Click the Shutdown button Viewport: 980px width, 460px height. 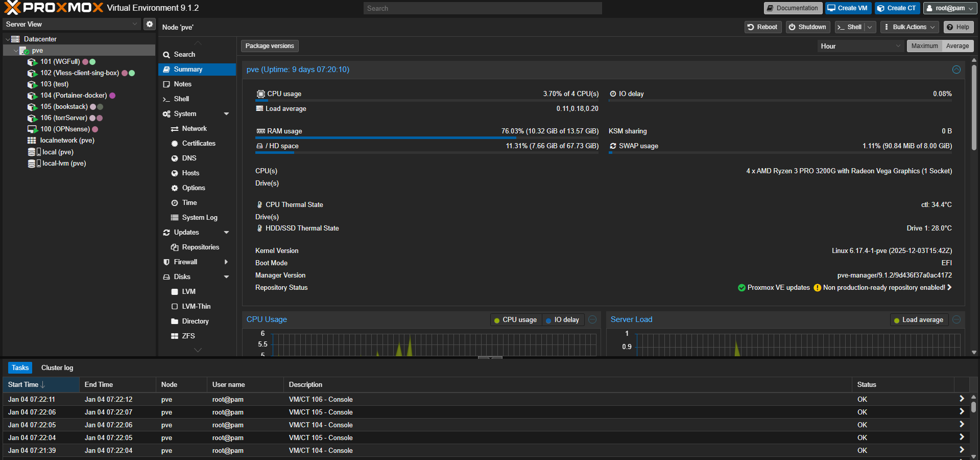point(807,27)
